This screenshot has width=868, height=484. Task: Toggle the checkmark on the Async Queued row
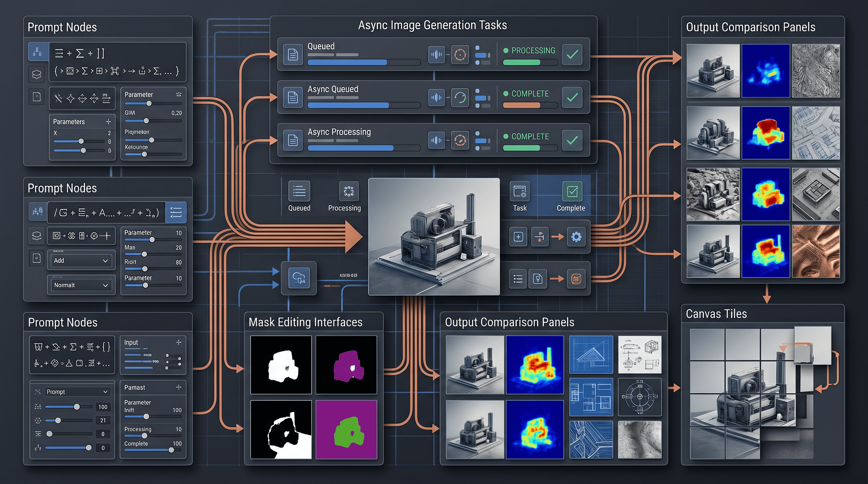[572, 97]
